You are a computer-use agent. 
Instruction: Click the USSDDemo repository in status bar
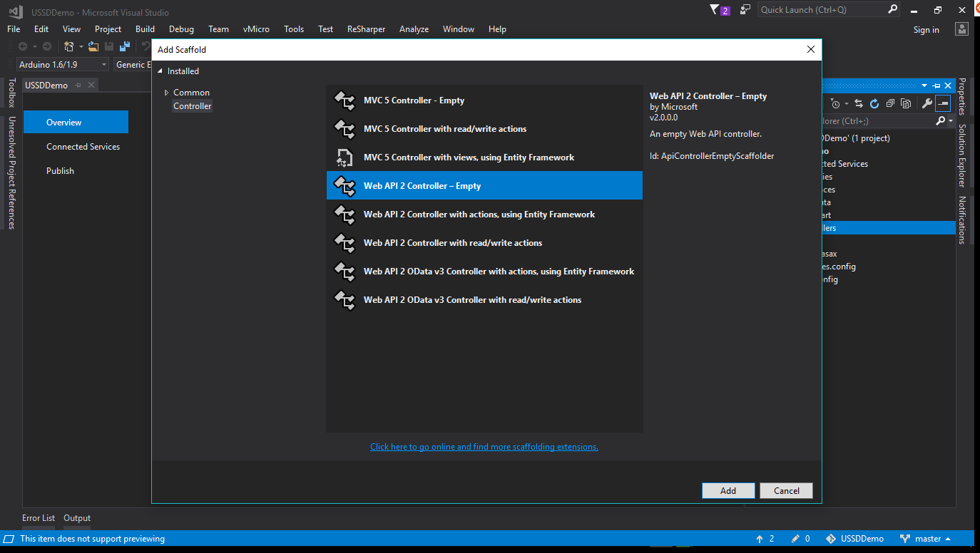pyautogui.click(x=854, y=539)
